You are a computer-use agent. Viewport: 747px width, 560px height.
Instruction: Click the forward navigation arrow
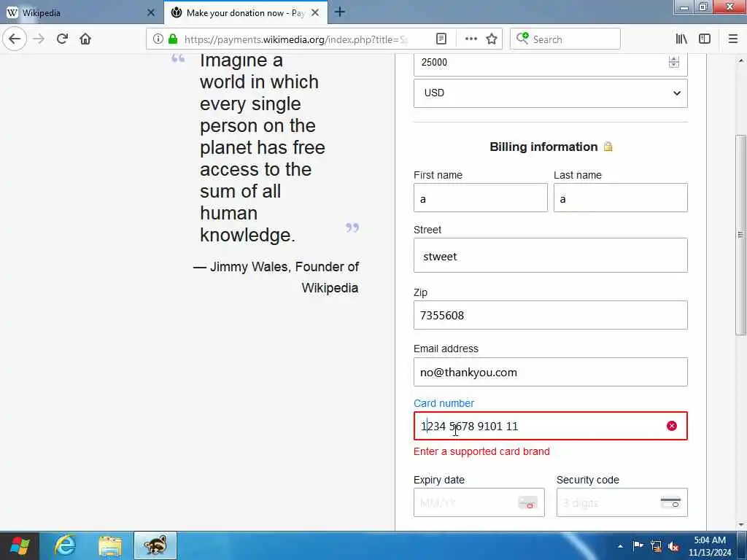tap(39, 39)
